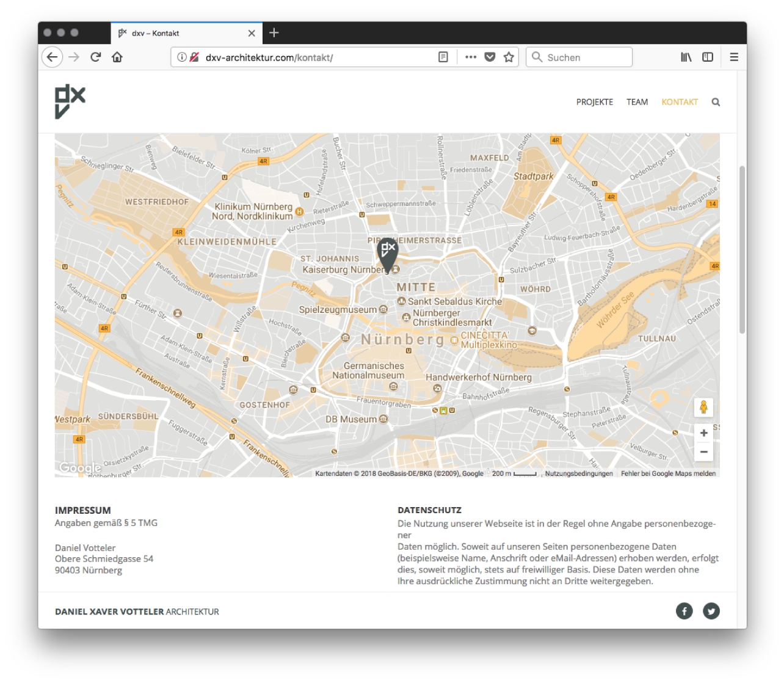The width and height of the screenshot is (784, 683).
Task: Open Nutzungsbedingungen map link
Action: pyautogui.click(x=579, y=473)
